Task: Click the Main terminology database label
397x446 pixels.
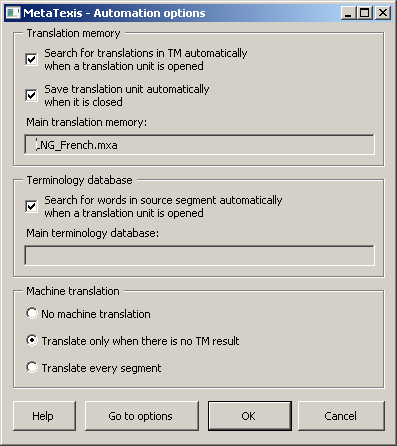Action: click(93, 233)
